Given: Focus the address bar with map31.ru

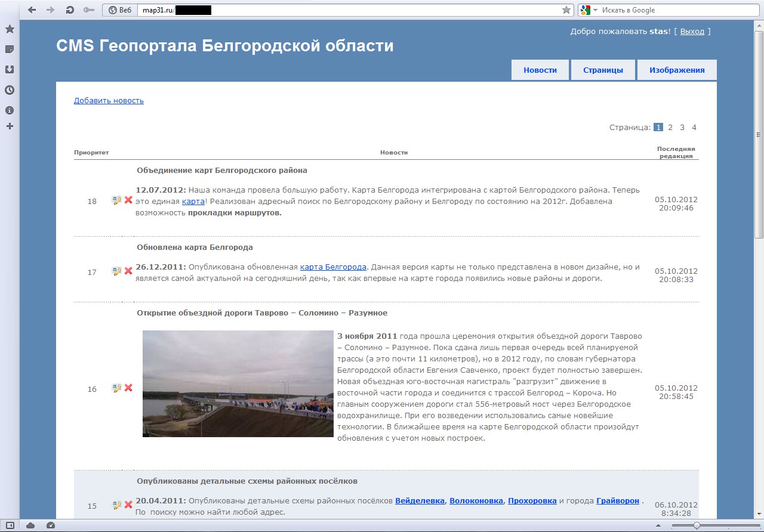Looking at the screenshot, I should pos(349,10).
